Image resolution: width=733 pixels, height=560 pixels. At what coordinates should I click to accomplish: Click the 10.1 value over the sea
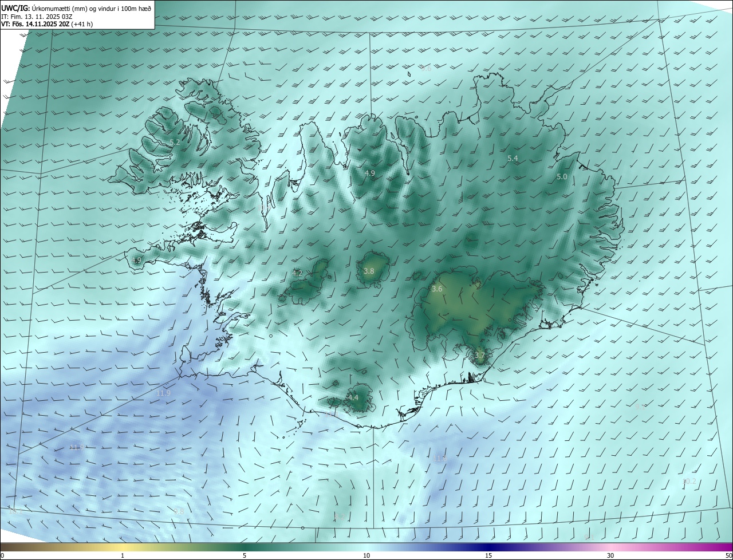tap(16, 510)
